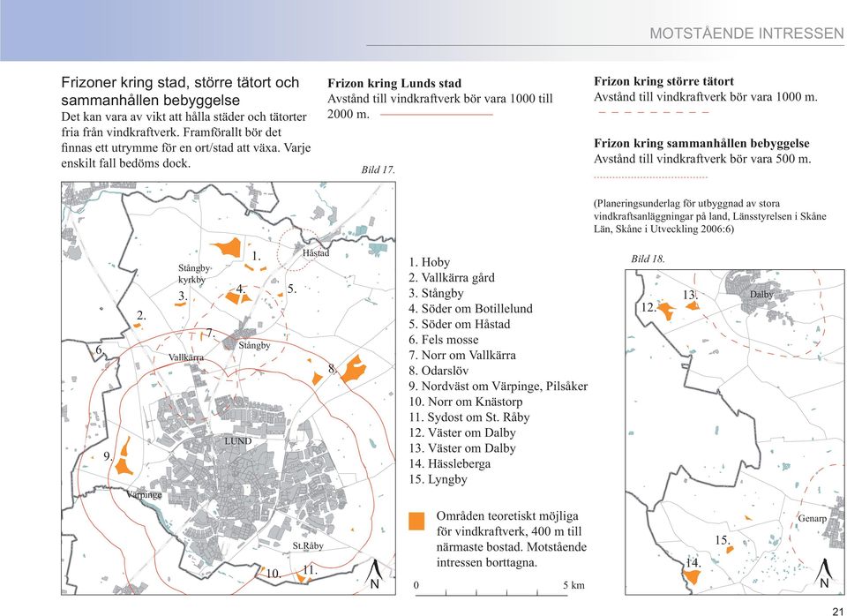Click the number "8." marker on the Lund map
Viewport: 847px width, 616px height.
click(x=333, y=369)
